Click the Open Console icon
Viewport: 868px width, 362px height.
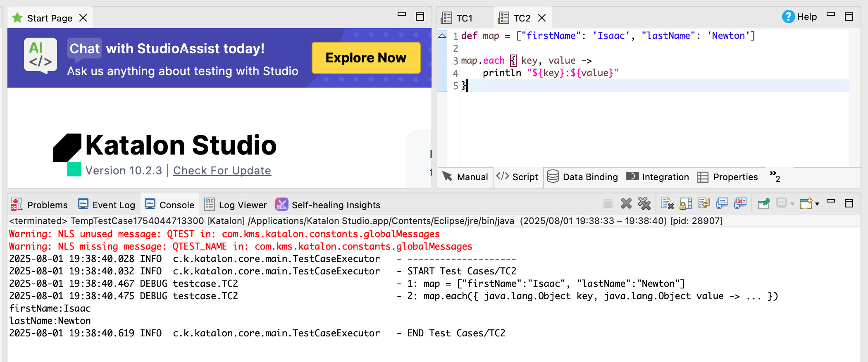[x=806, y=204]
